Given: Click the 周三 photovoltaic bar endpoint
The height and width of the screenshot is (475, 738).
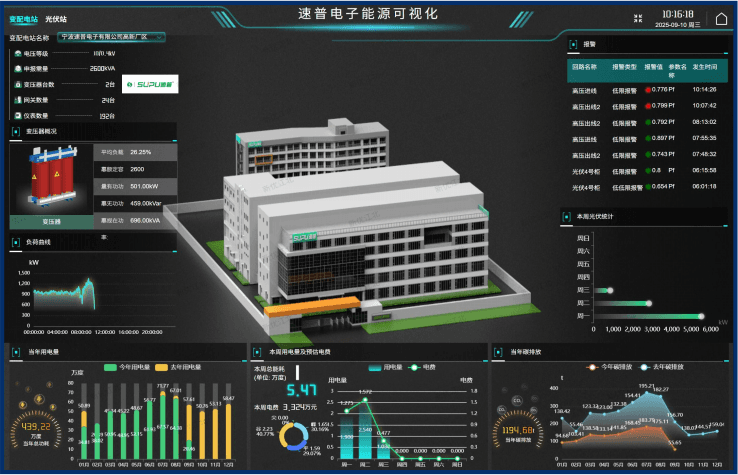Looking at the screenshot, I should 610,290.
